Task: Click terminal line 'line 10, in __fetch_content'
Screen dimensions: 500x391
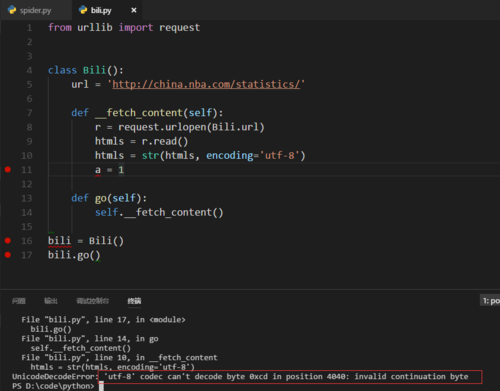Action: [156, 358]
